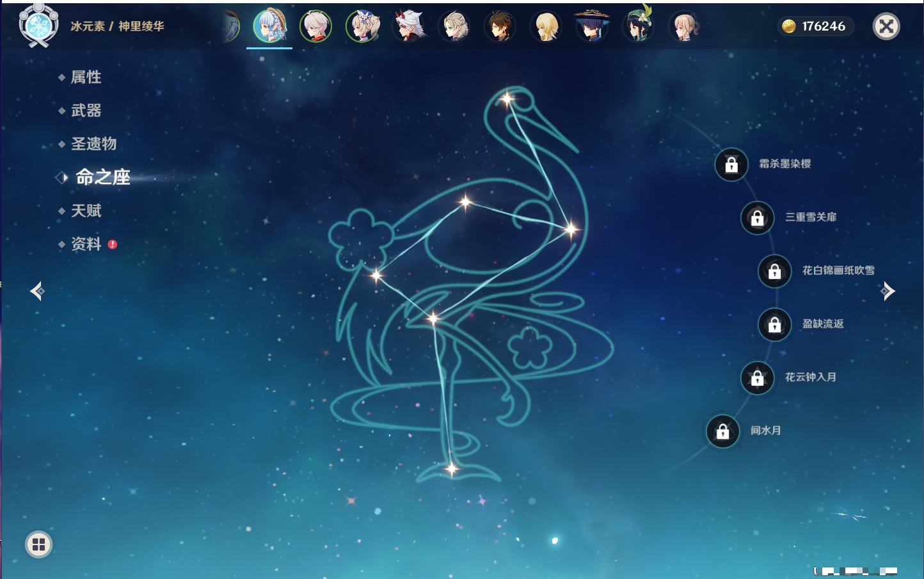Select the star node at the crane's foot
The width and height of the screenshot is (924, 579).
[451, 469]
